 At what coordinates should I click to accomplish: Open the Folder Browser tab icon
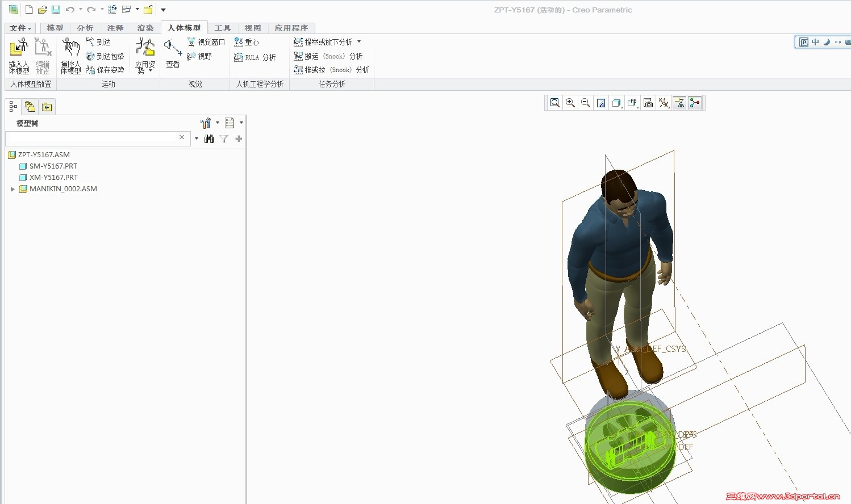30,107
